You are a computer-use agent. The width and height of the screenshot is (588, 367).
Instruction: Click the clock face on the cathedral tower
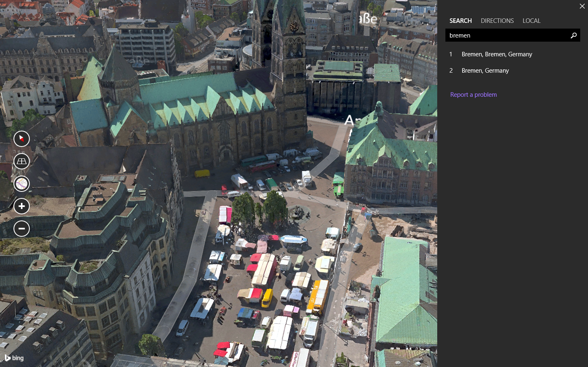click(294, 26)
